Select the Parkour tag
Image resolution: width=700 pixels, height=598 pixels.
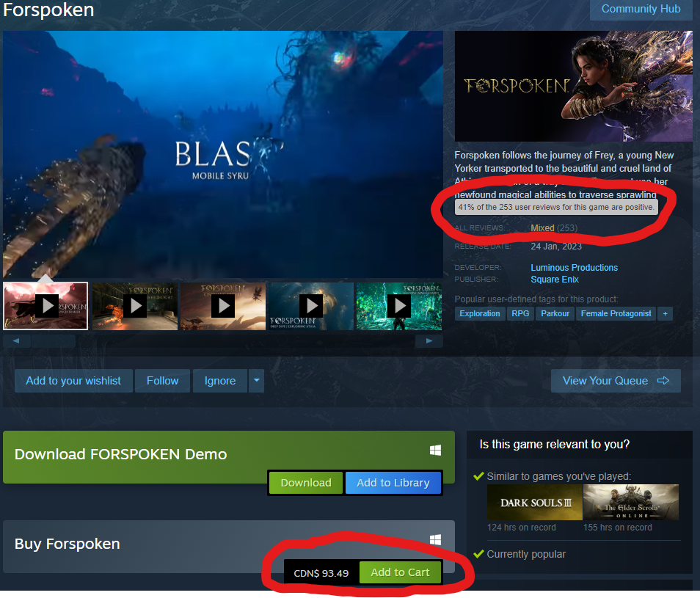click(x=555, y=314)
